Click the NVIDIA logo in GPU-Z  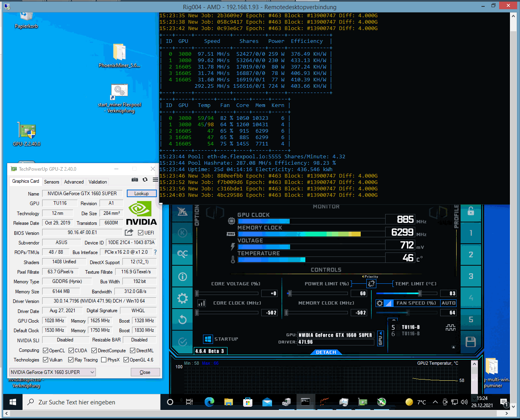[141, 213]
